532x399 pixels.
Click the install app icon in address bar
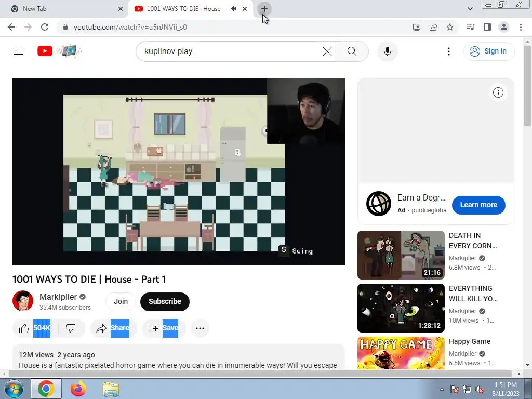click(x=417, y=27)
